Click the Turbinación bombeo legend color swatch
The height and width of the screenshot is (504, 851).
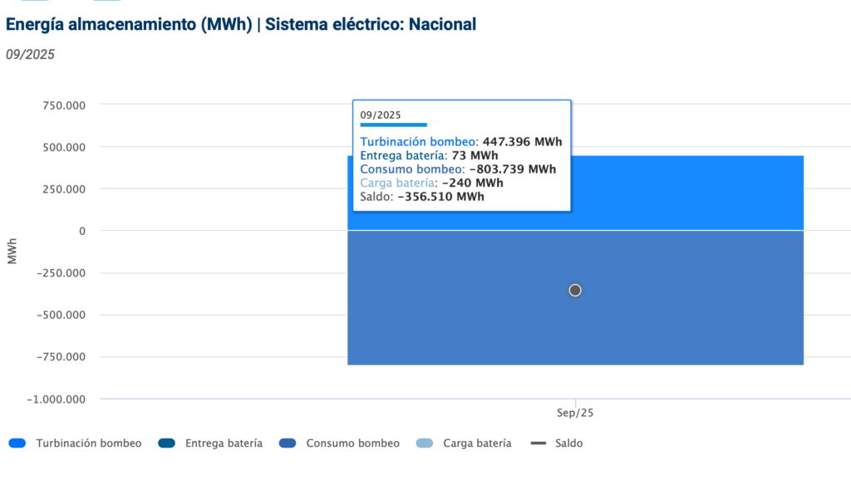pos(17,443)
